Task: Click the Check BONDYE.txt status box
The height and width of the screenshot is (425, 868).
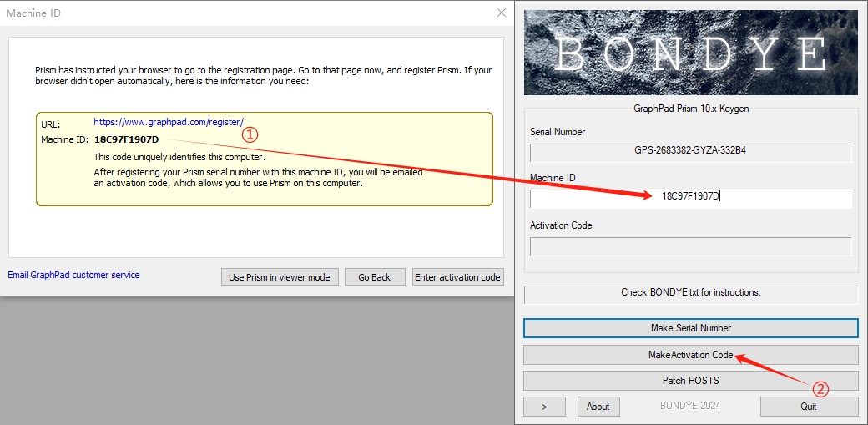Action: click(x=690, y=294)
